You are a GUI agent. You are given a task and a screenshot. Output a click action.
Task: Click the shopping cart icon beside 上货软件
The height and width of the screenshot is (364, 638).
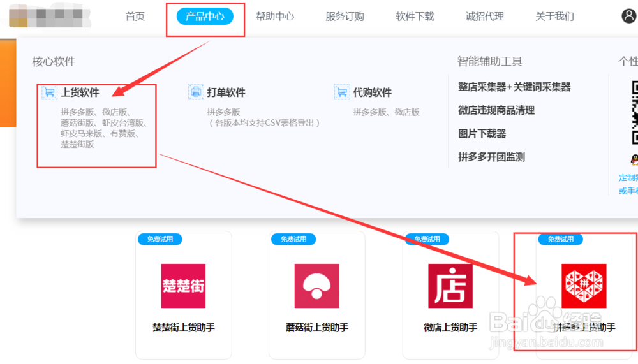pos(50,92)
